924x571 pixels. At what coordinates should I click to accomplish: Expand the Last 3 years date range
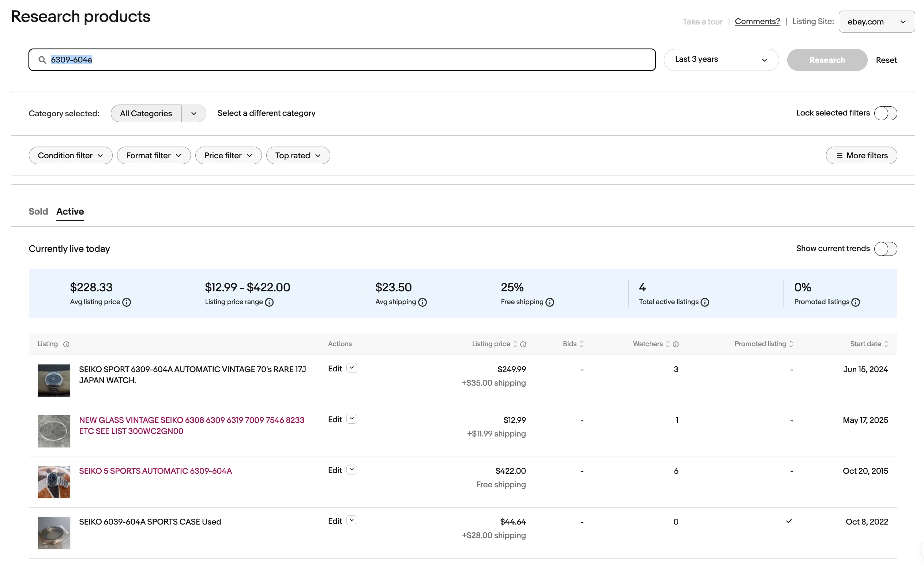721,60
